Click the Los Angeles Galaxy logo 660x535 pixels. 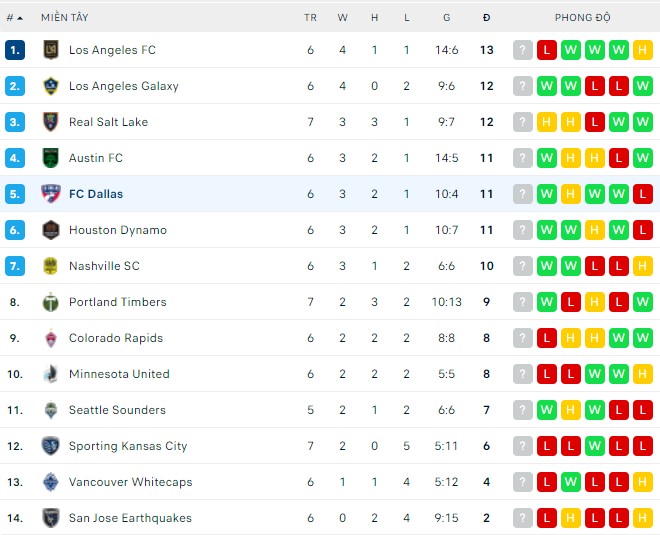51,86
